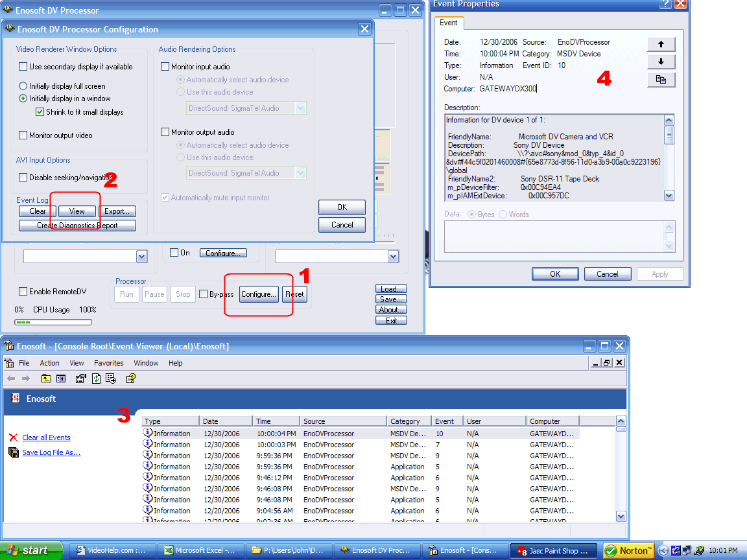Click the export list toolbar icon

point(111,379)
